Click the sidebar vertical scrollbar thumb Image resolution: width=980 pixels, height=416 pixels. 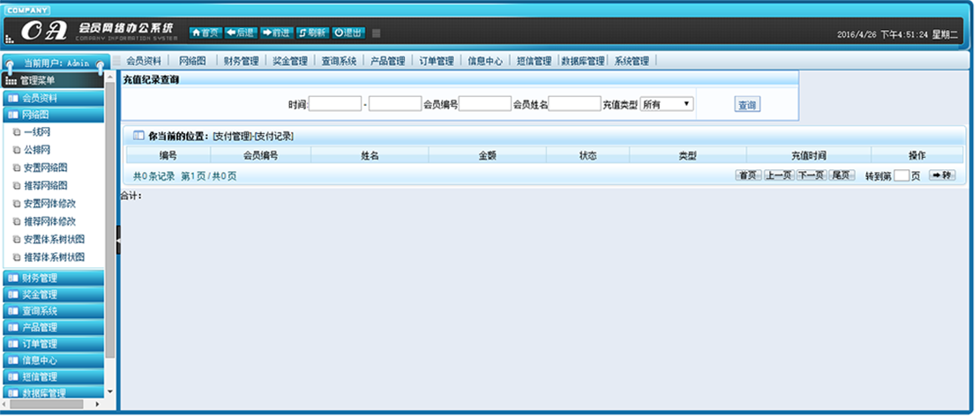(x=110, y=219)
